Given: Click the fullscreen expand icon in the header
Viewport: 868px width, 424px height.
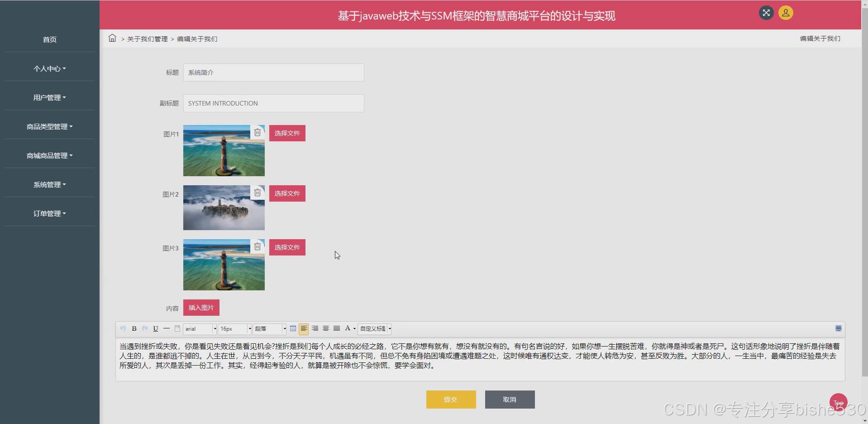Looking at the screenshot, I should 766,13.
